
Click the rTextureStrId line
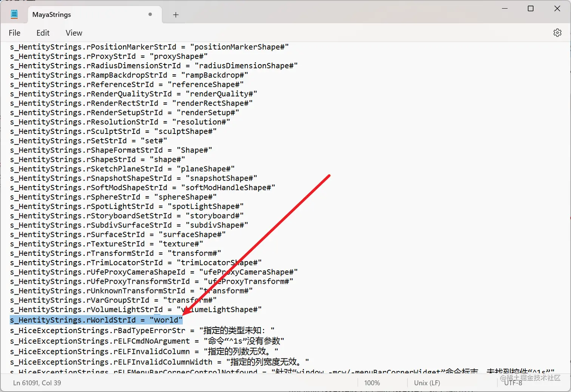[x=106, y=244]
